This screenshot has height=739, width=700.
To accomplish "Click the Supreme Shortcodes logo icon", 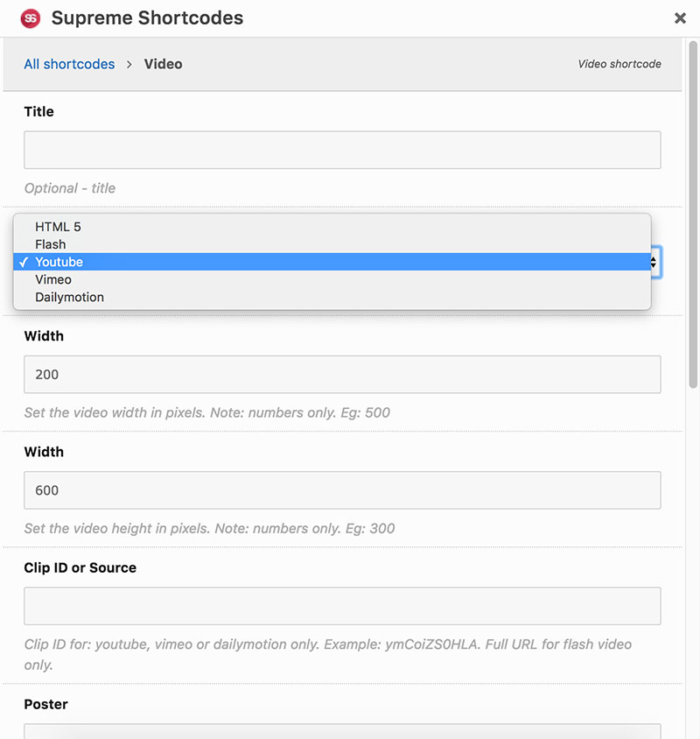I will [x=31, y=18].
